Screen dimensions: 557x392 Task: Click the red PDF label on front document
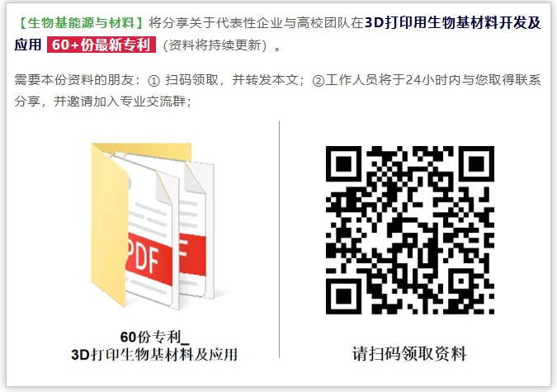[x=149, y=259]
